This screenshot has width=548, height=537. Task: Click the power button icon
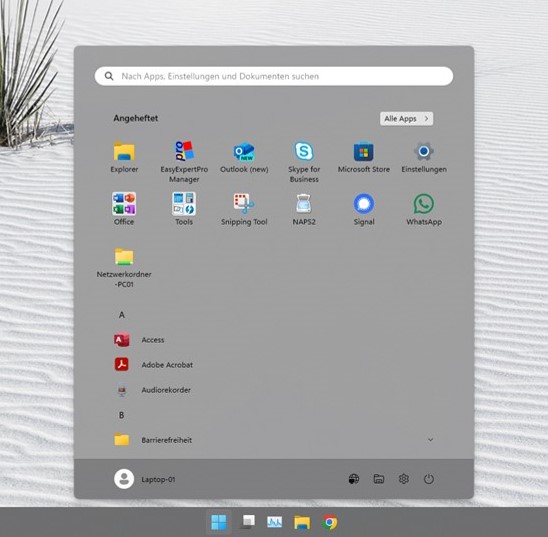coord(429,479)
